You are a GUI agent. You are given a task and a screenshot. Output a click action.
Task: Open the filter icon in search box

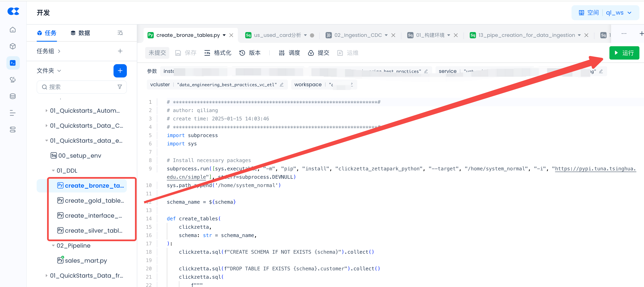(x=120, y=87)
